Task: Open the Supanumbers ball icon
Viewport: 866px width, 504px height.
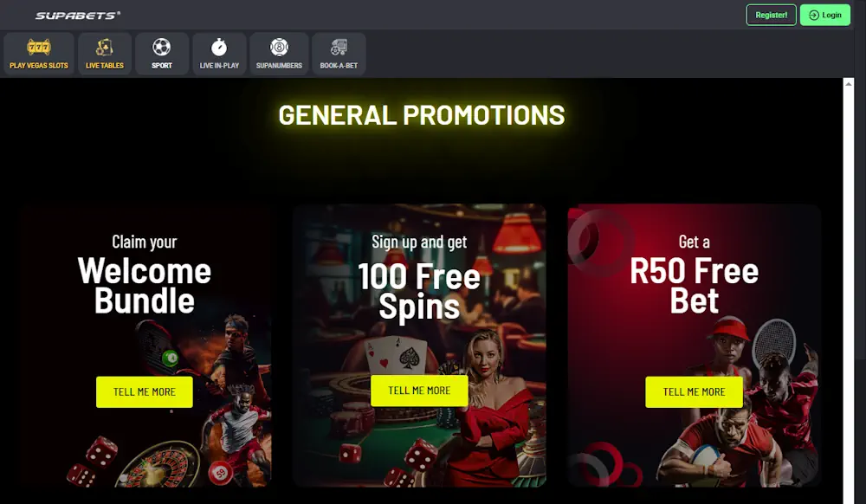Action: [x=279, y=47]
